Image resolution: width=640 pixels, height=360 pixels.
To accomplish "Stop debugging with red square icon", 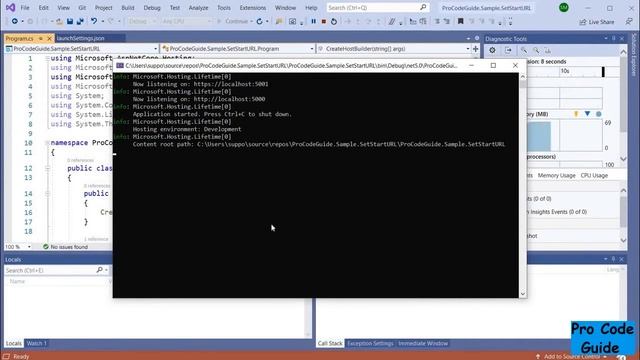I will 324,21.
